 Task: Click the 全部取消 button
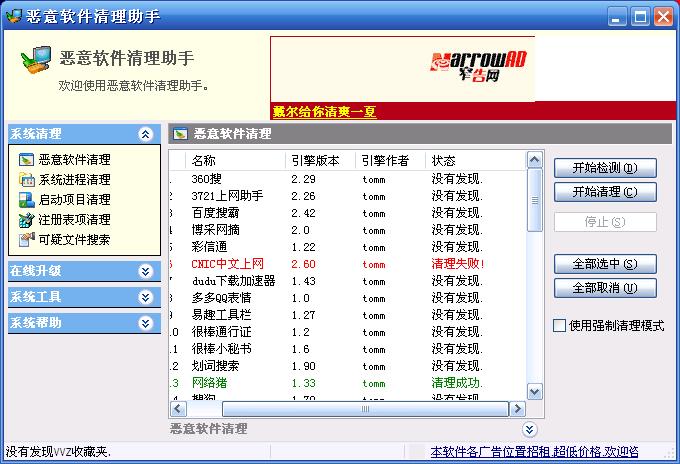(605, 288)
